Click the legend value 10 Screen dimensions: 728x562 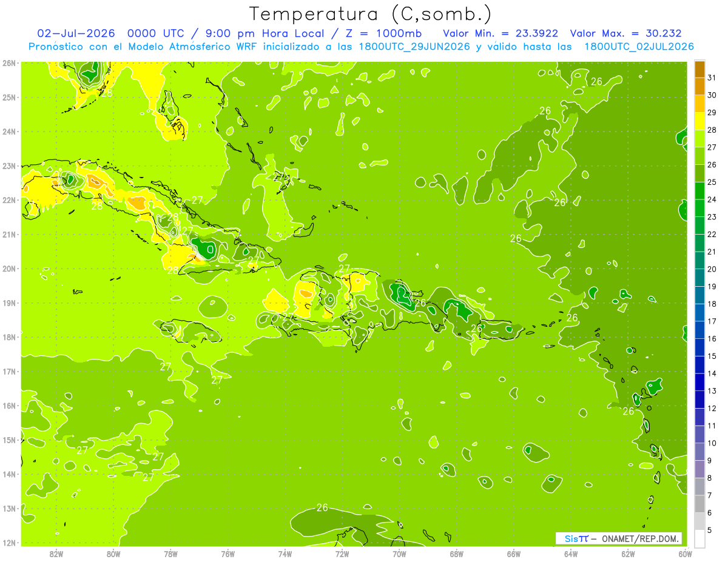[x=712, y=443]
